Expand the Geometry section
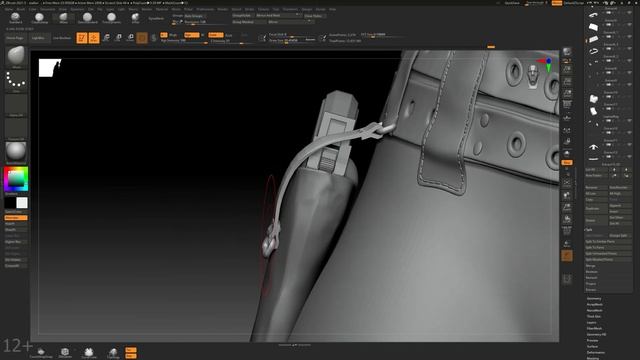The image size is (640, 360). [593, 298]
